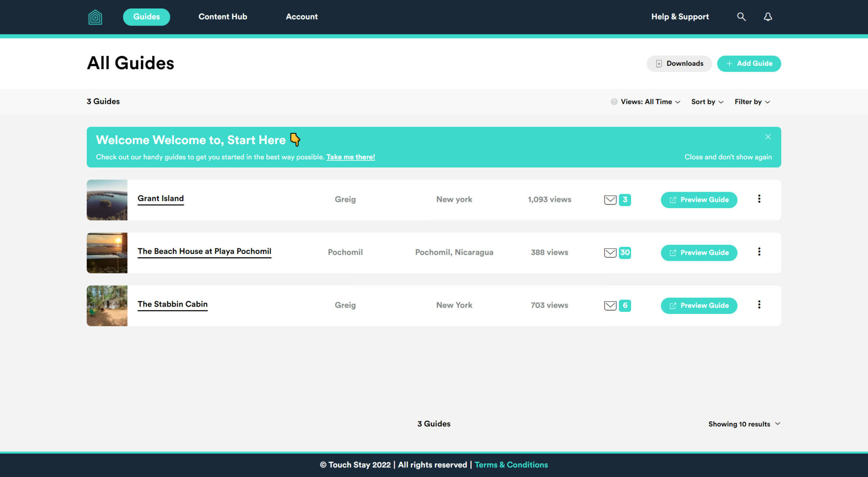This screenshot has height=477, width=868.
Task: Click the envelope icon for The Stabbin Cabin
Action: (610, 305)
